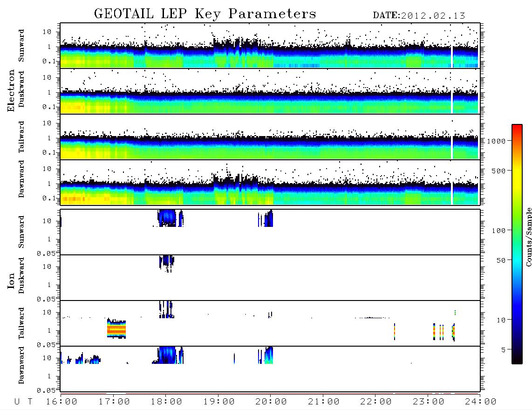Click the Ion "Tailward" axis label
532x410 pixels.
pyautogui.click(x=21, y=323)
